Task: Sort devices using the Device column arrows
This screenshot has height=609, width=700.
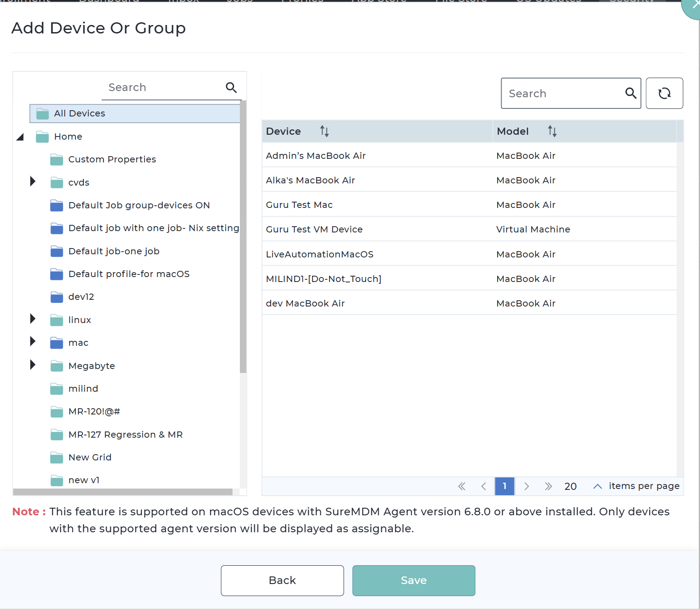Action: click(324, 131)
